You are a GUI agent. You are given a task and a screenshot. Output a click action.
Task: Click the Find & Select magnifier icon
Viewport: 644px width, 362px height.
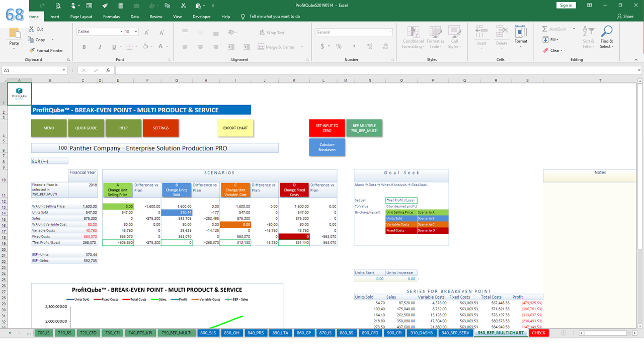tap(607, 32)
